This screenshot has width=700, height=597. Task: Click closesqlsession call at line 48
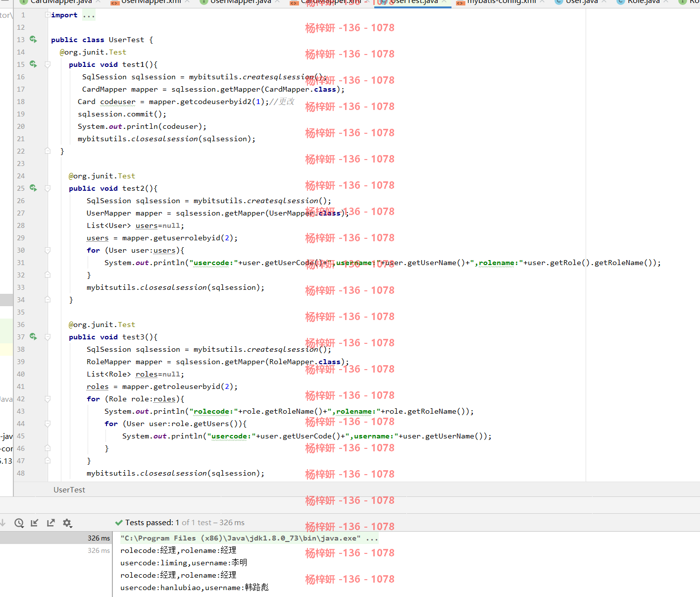click(x=175, y=473)
